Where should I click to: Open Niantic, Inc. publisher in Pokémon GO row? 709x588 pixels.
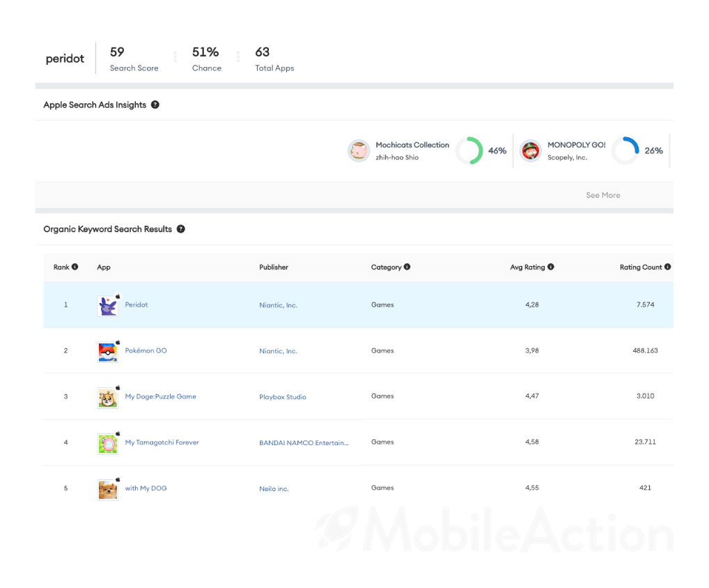coord(278,351)
